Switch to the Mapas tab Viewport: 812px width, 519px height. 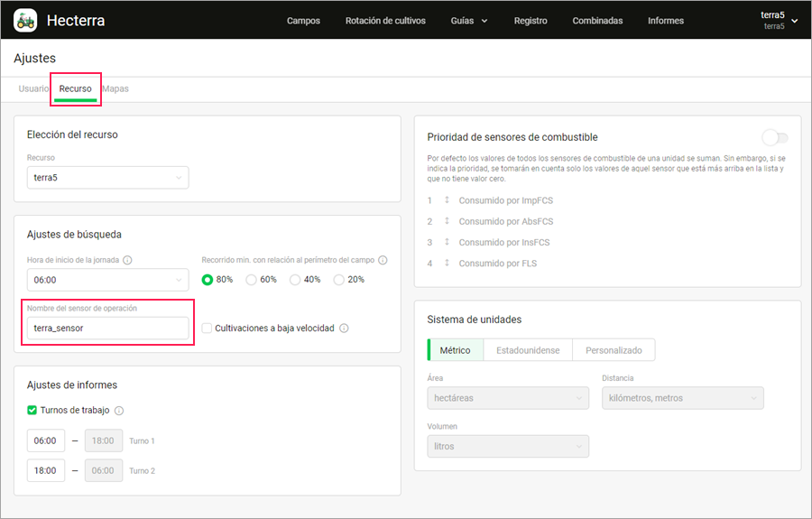click(115, 89)
